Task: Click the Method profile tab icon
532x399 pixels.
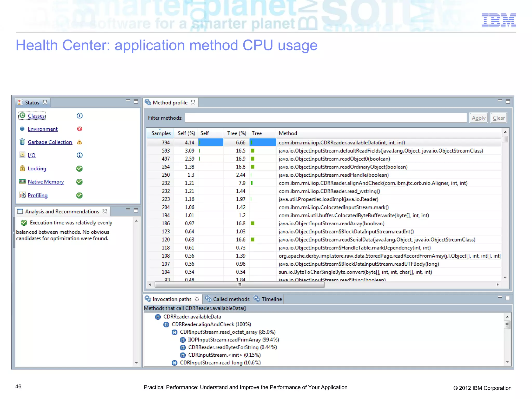Action: pyautogui.click(x=148, y=102)
